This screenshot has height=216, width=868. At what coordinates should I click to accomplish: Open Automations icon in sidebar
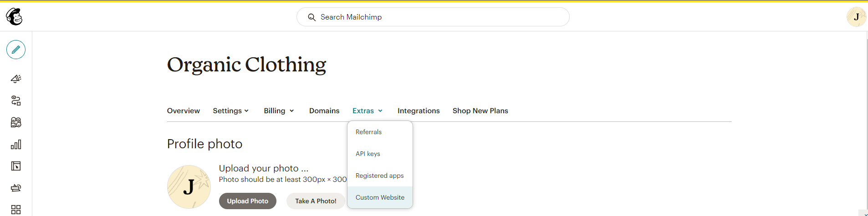coord(16,100)
